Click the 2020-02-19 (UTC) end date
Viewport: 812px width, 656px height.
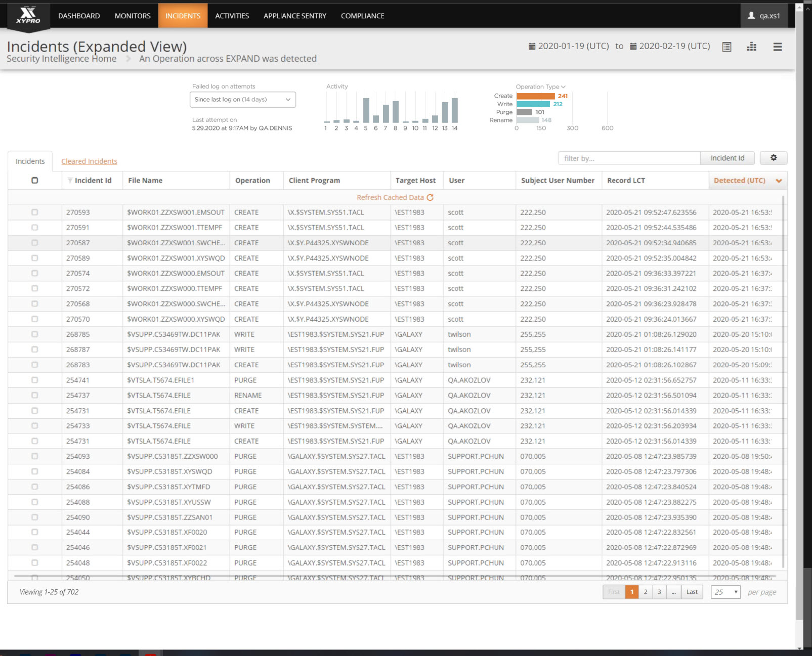pyautogui.click(x=674, y=46)
